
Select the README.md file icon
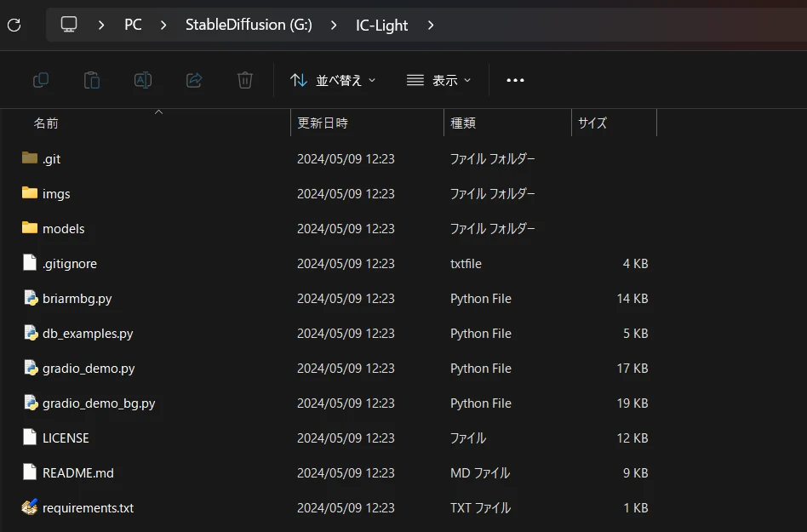pos(30,472)
